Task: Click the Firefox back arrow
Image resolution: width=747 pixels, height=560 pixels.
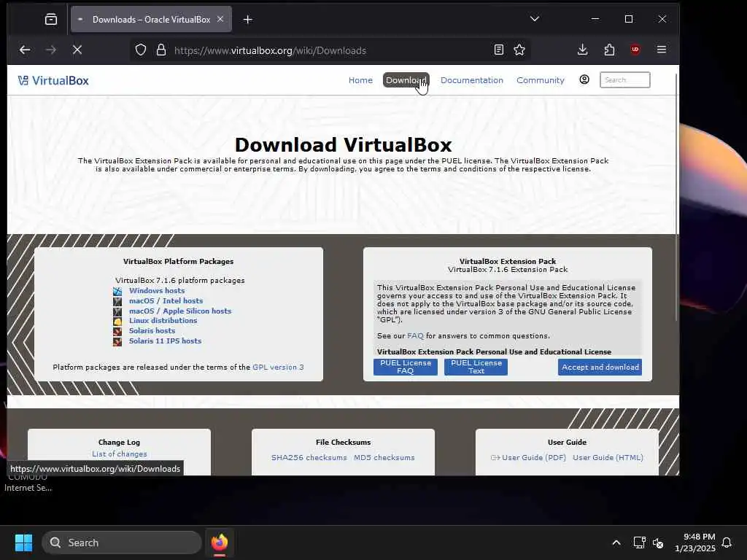Action: click(x=25, y=50)
